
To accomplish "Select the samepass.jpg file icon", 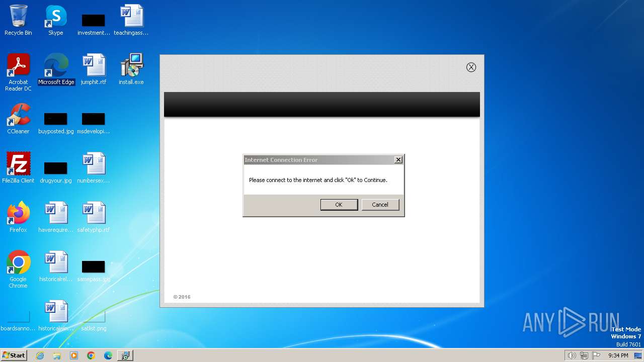I will click(94, 270).
